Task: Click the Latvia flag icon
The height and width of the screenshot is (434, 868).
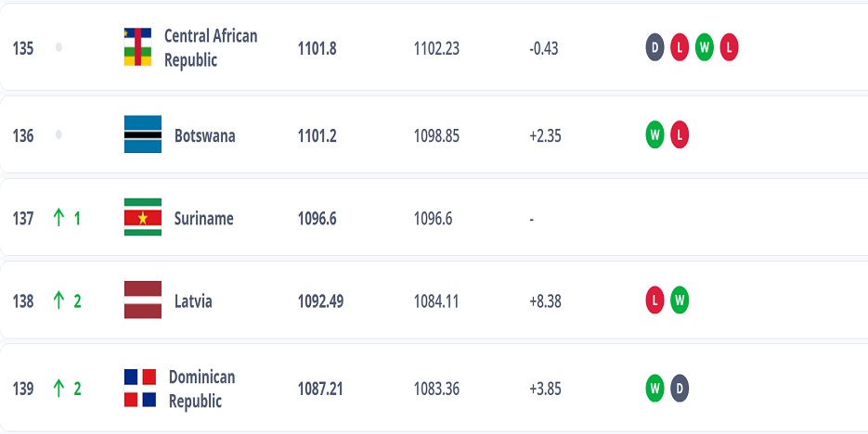Action: click(x=142, y=300)
